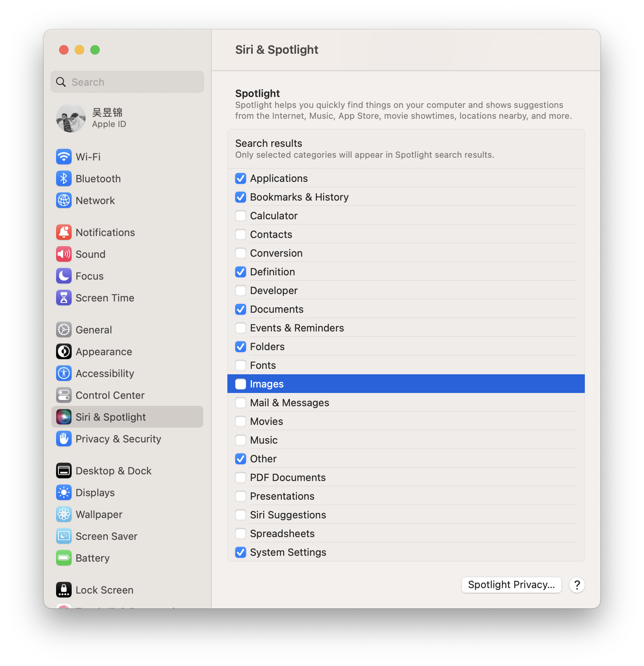The image size is (644, 666).
Task: Click the search magnifier icon
Action: (61, 82)
